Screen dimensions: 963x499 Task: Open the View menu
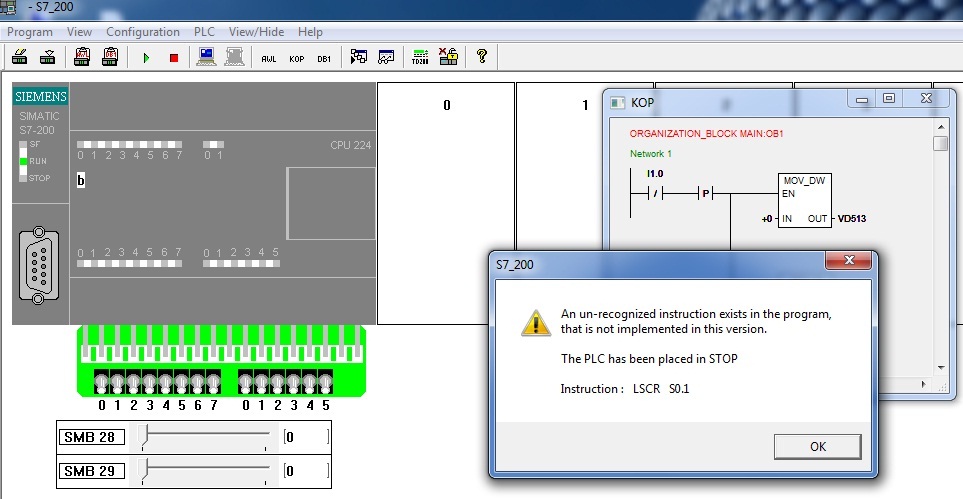click(79, 32)
